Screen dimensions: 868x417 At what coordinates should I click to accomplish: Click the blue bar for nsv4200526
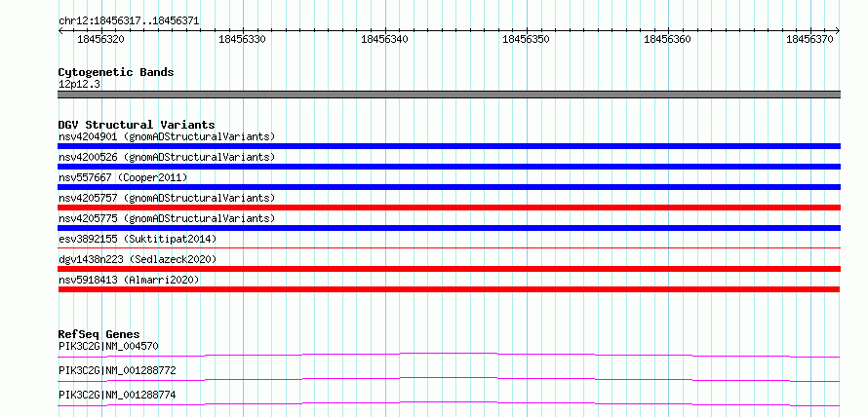pyautogui.click(x=449, y=167)
